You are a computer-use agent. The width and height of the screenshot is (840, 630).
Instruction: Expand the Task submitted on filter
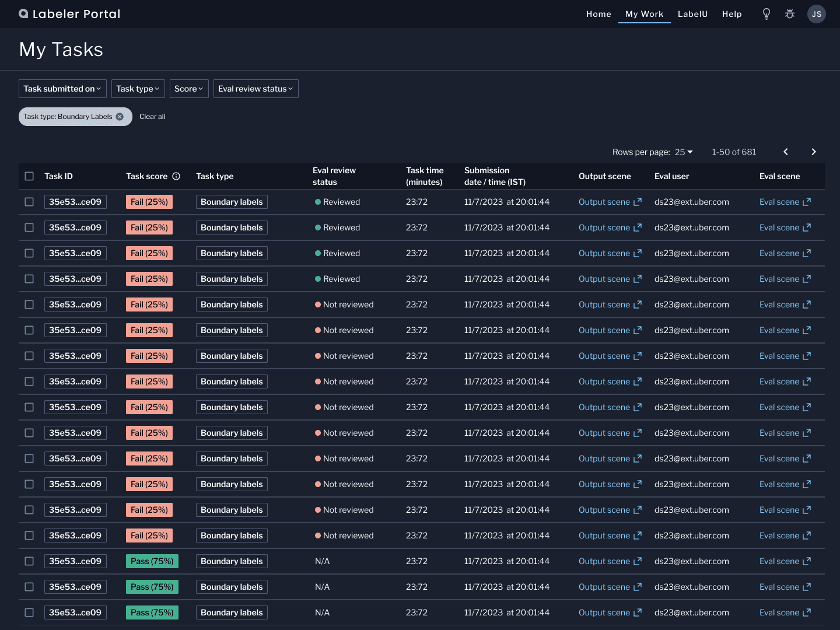(62, 89)
